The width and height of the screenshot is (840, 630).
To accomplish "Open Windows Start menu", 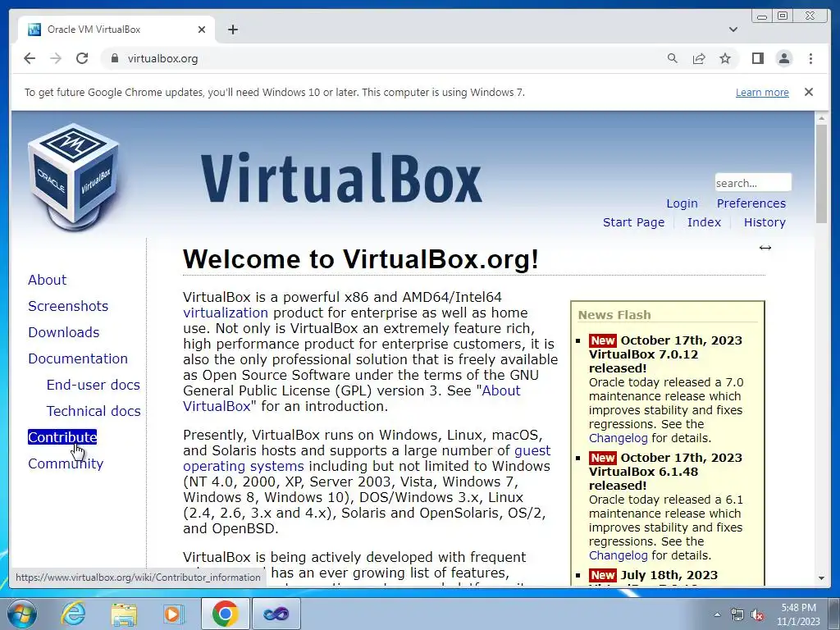I will pyautogui.click(x=22, y=614).
